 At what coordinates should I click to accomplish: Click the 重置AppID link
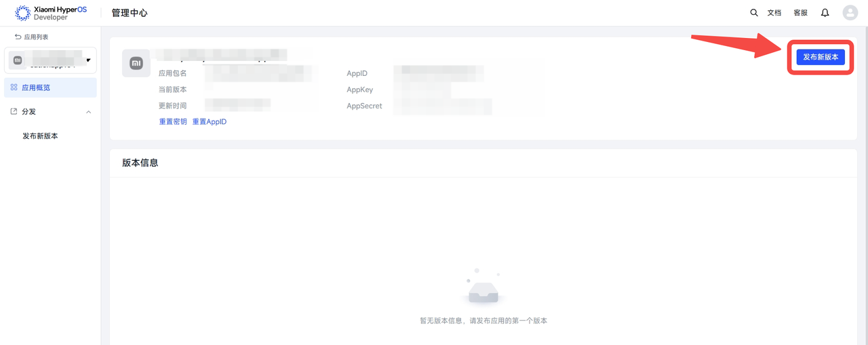209,121
